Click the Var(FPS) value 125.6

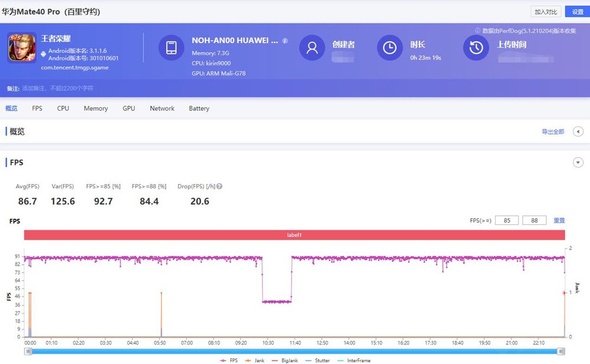(x=63, y=201)
